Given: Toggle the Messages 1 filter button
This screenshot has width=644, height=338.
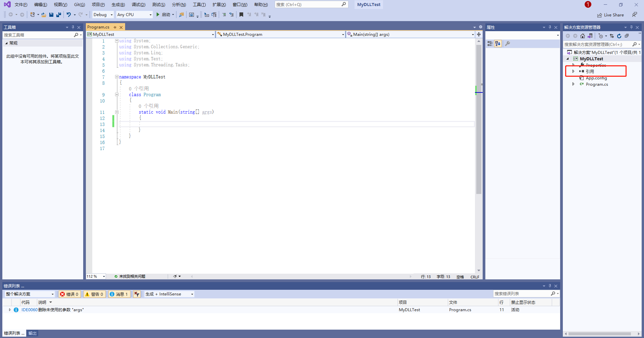Looking at the screenshot, I should [x=119, y=294].
